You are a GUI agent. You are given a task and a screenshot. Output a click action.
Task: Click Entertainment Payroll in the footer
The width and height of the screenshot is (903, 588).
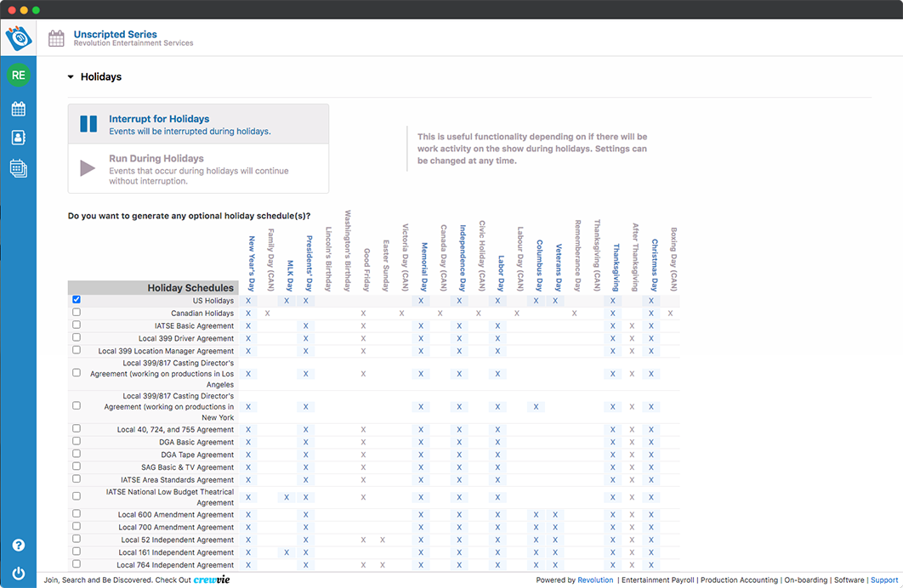(x=657, y=580)
